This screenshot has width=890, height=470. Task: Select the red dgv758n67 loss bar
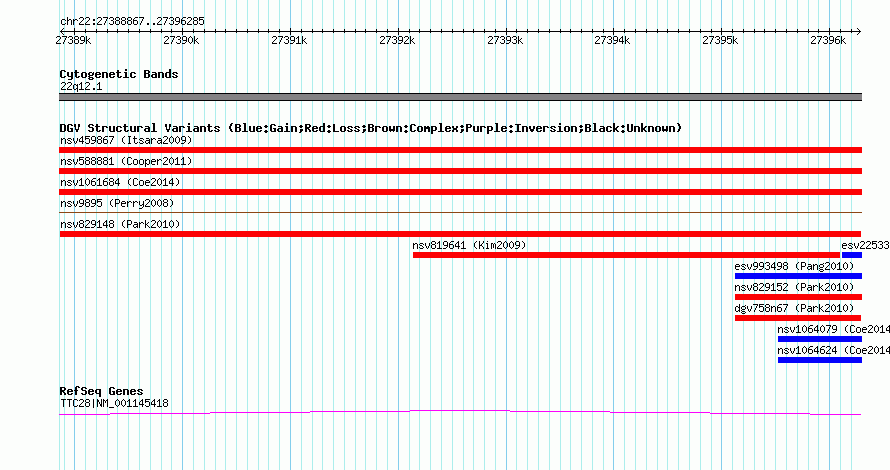(x=797, y=318)
